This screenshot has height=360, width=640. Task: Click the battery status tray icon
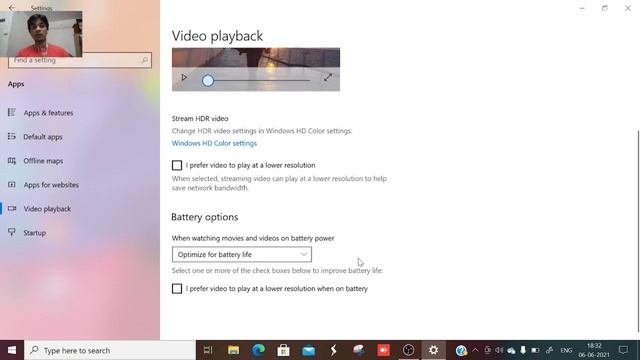pos(536,350)
